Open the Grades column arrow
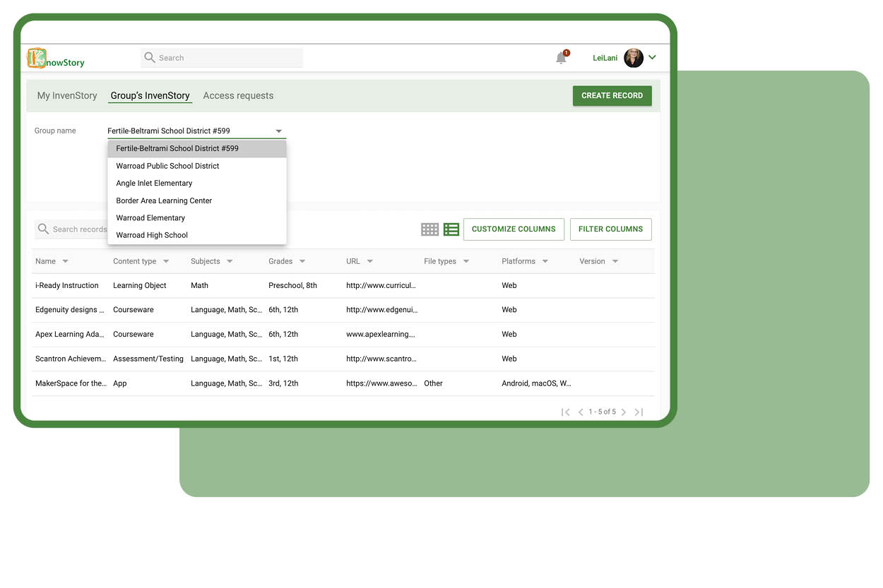This screenshot has height=588, width=883. (x=302, y=261)
